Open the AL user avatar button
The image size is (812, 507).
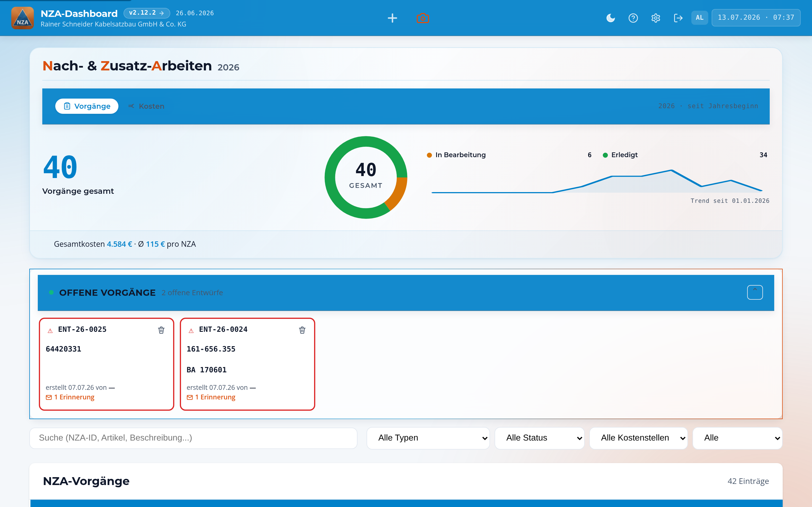[x=699, y=18]
